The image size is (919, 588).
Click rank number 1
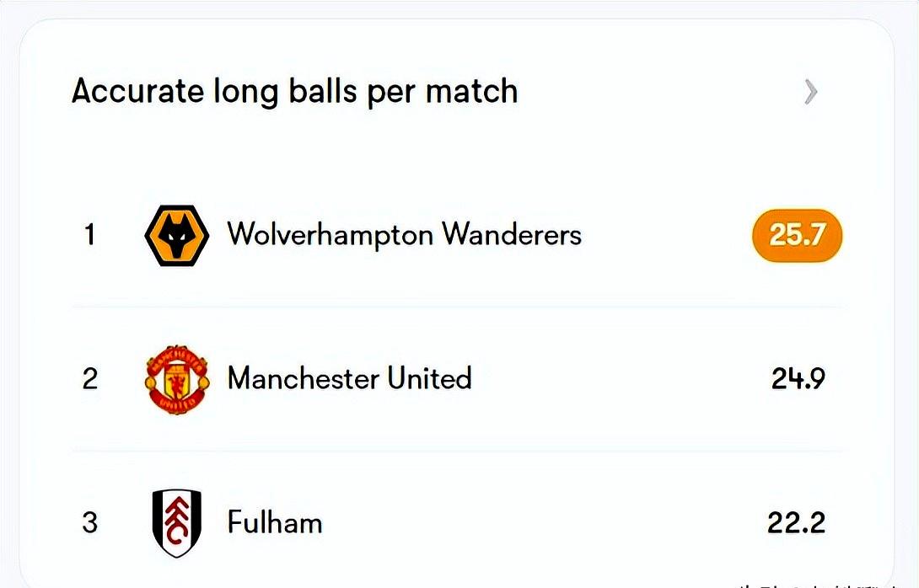point(89,235)
